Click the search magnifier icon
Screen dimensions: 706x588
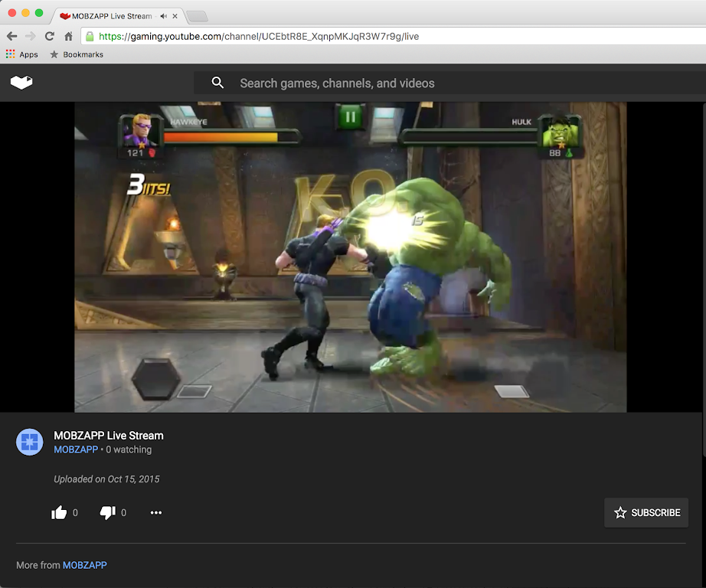218,83
